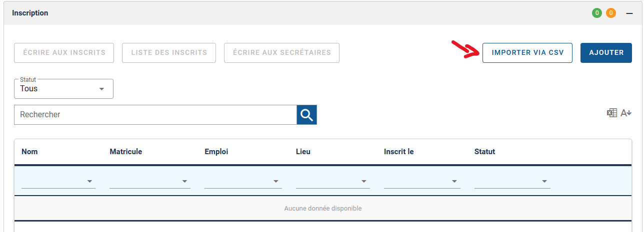Click the Écrire aux inscrits button

pos(64,52)
